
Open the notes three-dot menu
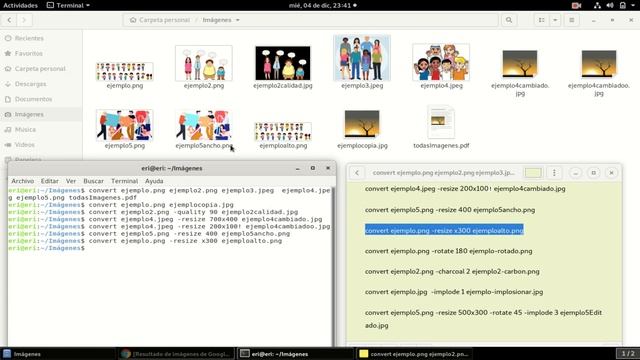coord(554,173)
